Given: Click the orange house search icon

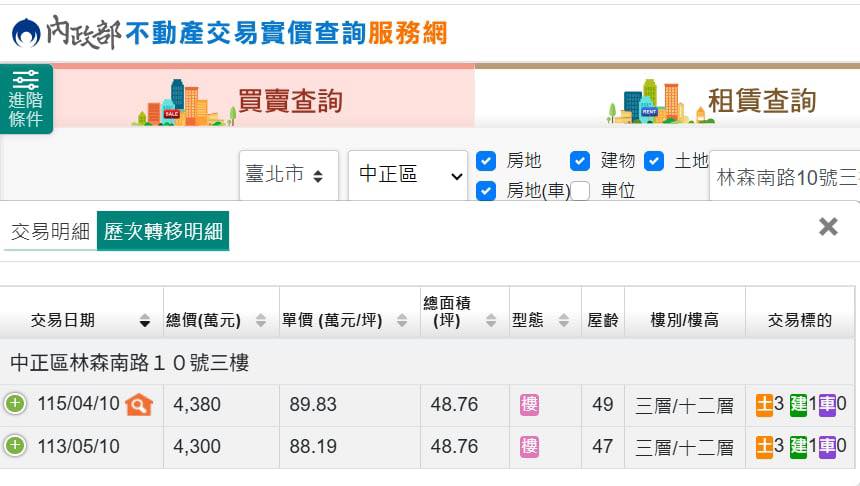Looking at the screenshot, I should click(x=139, y=405).
